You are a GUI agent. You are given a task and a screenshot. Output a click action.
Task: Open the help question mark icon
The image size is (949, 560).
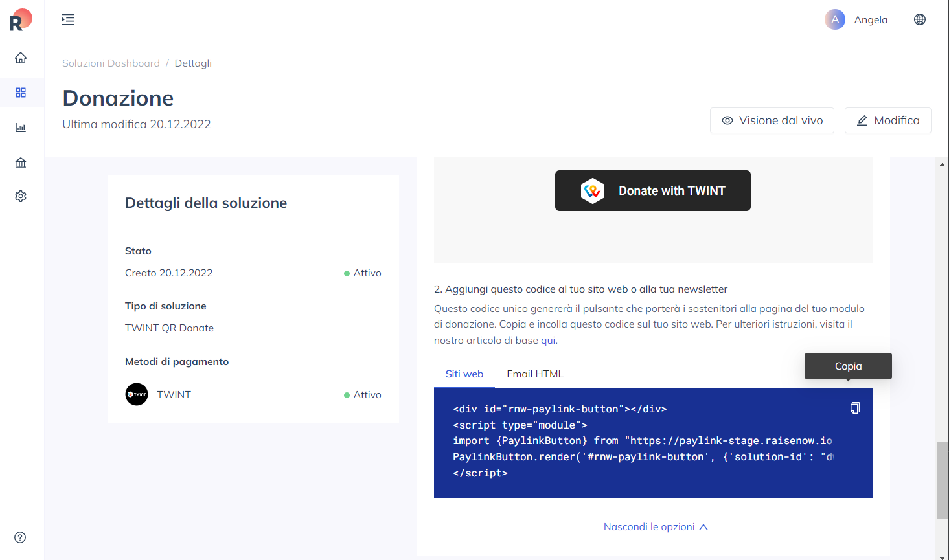20,537
